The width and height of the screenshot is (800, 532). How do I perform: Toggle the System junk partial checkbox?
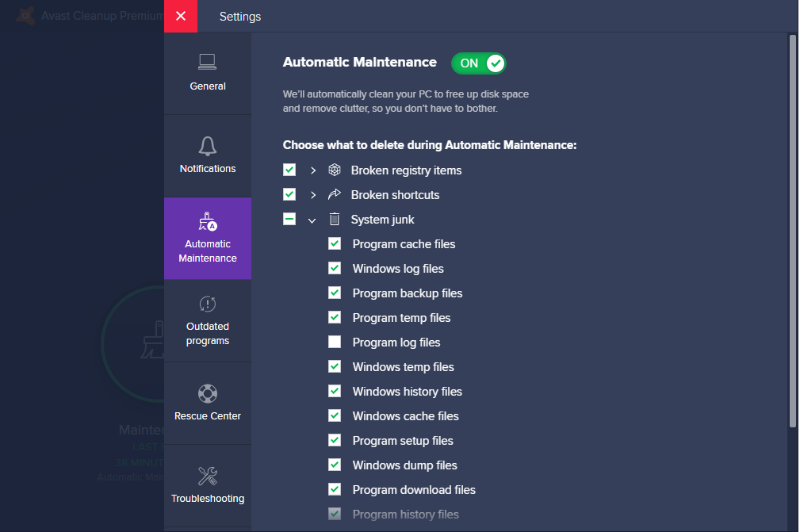tap(289, 220)
